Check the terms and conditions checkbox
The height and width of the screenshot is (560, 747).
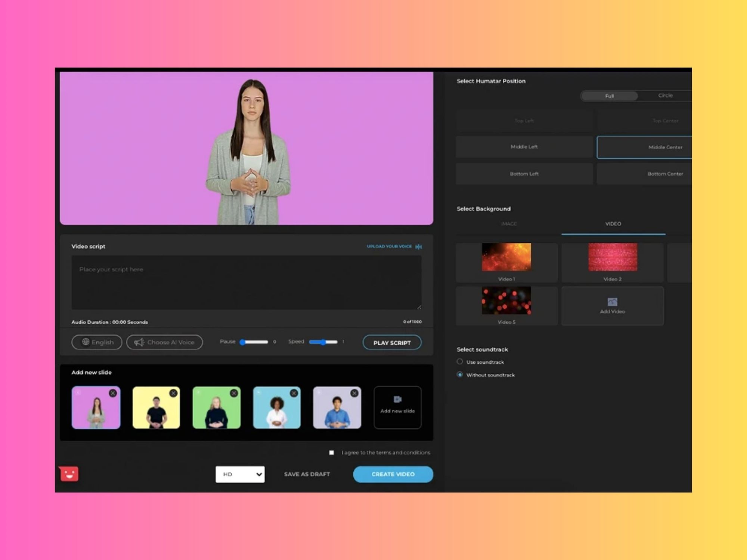pos(331,452)
